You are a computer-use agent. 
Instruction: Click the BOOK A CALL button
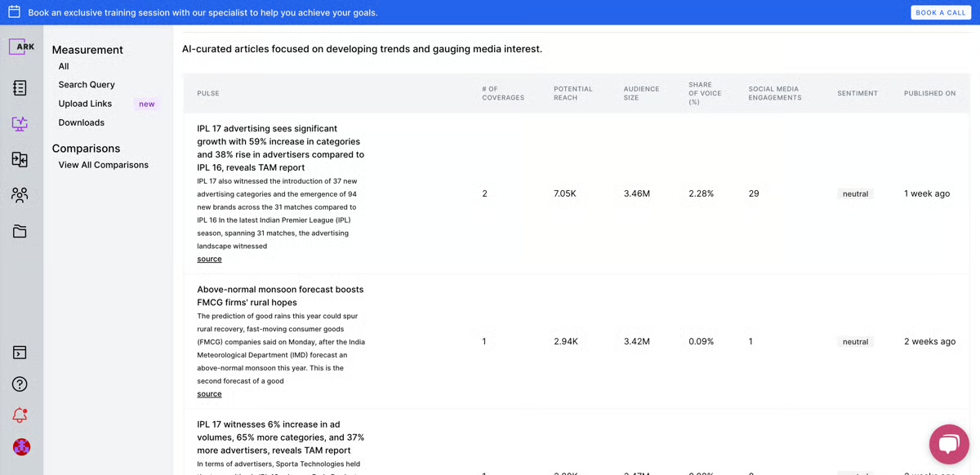pos(941,12)
